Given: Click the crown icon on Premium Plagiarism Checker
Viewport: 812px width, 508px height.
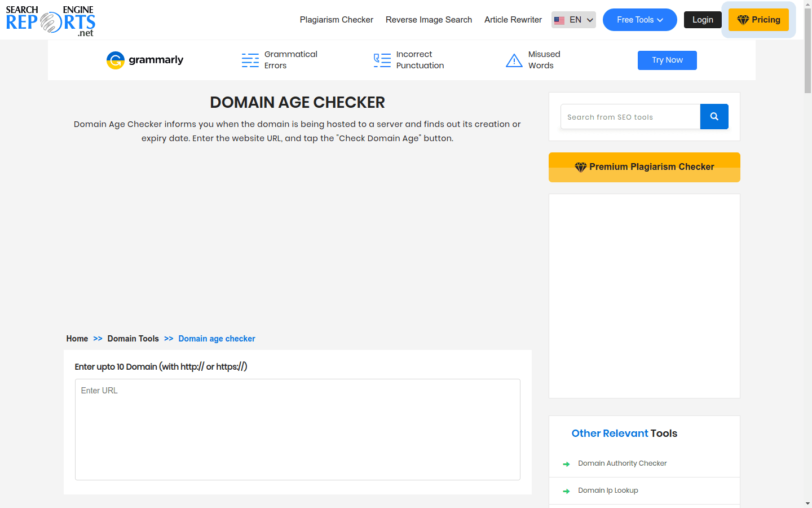Looking at the screenshot, I should click(x=581, y=167).
